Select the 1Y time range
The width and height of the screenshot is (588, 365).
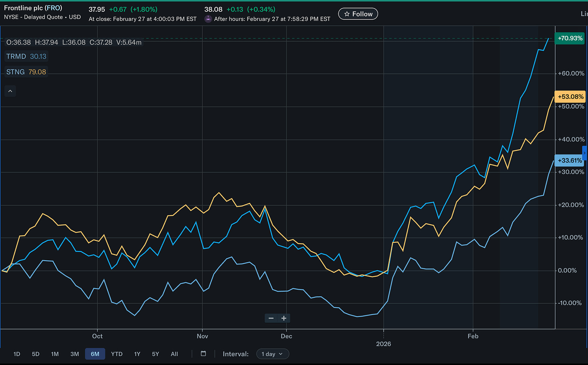(x=137, y=354)
